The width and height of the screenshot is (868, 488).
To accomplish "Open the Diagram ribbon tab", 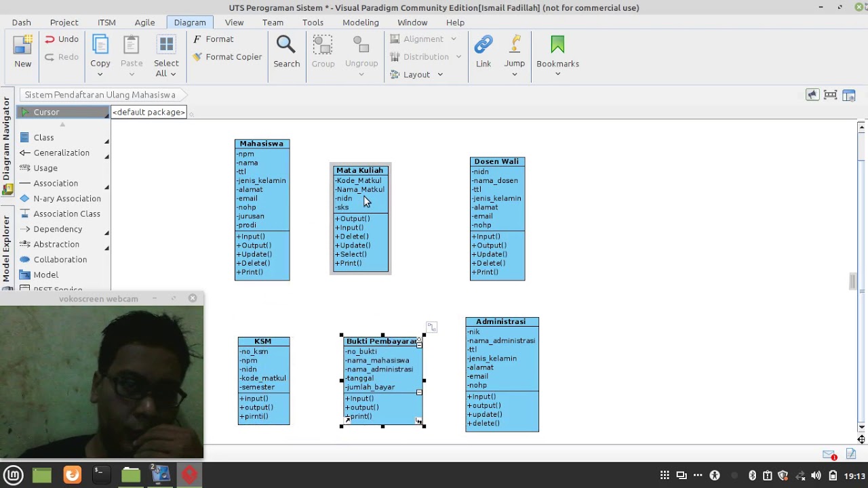I will 189,22.
